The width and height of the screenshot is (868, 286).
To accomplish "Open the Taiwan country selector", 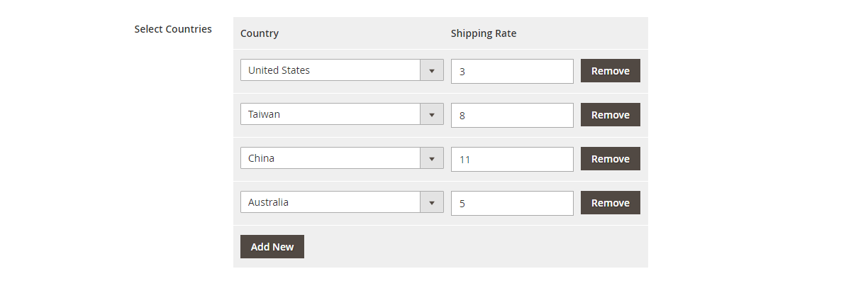I will point(330,114).
